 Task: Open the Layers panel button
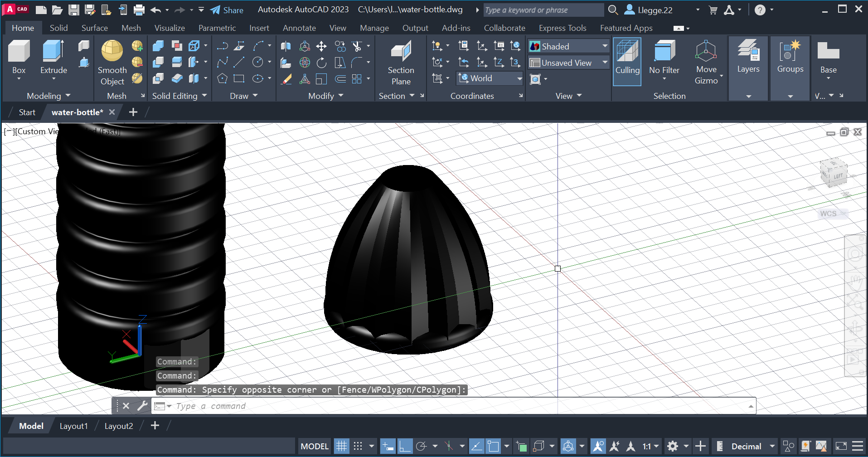(748, 68)
